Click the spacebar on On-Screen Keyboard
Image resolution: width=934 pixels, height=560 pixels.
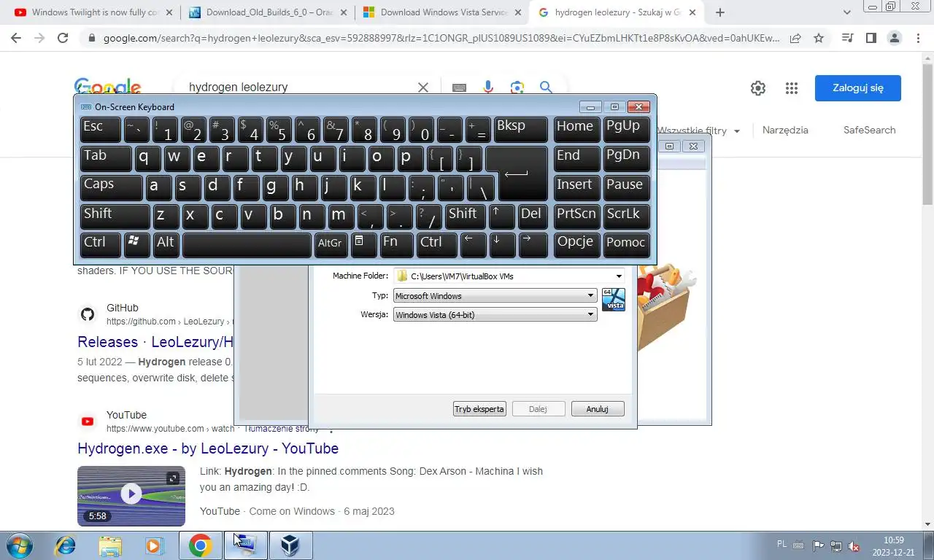[247, 244]
